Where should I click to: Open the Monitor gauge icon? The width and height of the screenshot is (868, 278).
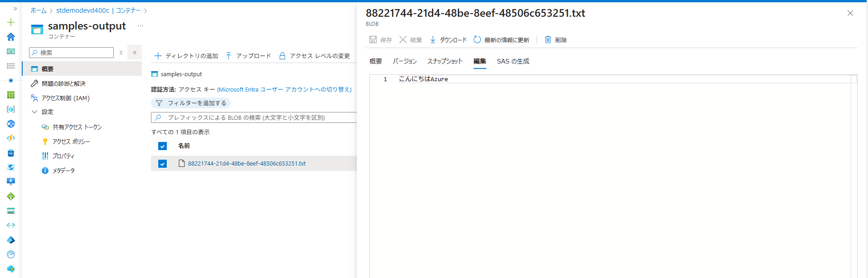(11, 254)
